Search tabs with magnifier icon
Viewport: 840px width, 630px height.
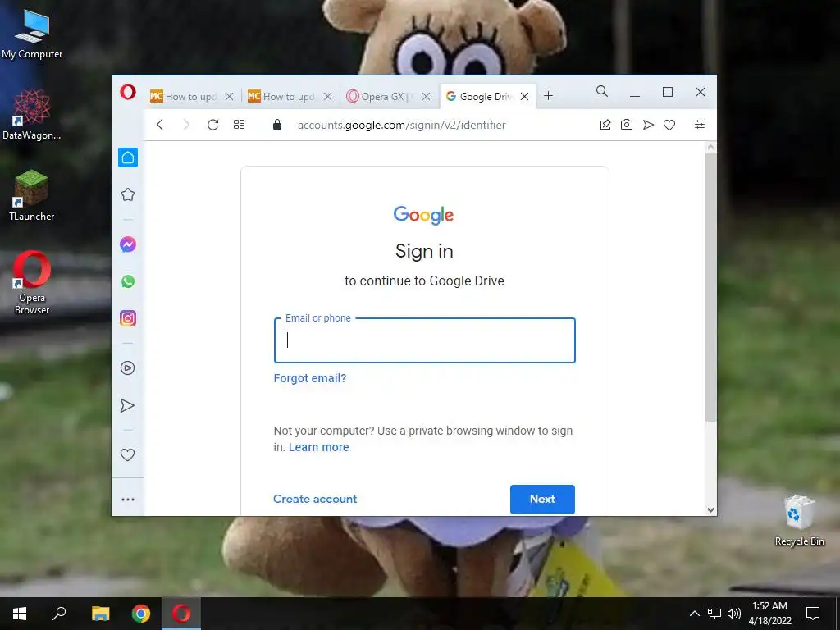point(602,92)
